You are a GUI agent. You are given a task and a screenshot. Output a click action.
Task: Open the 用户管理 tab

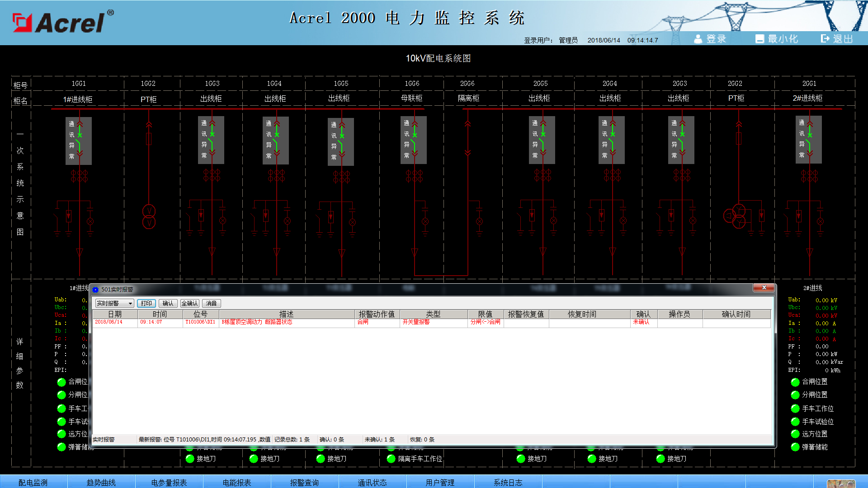(x=440, y=482)
